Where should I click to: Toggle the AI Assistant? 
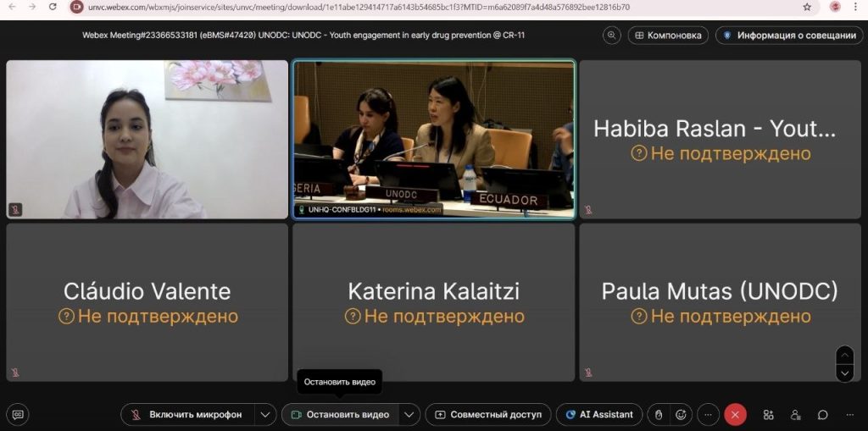tap(598, 414)
